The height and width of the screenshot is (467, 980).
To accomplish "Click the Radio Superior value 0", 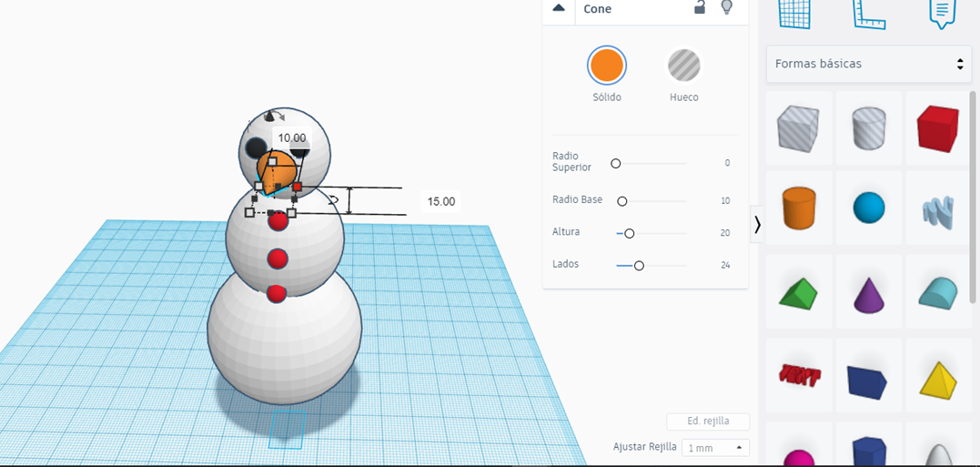I will pos(727,163).
